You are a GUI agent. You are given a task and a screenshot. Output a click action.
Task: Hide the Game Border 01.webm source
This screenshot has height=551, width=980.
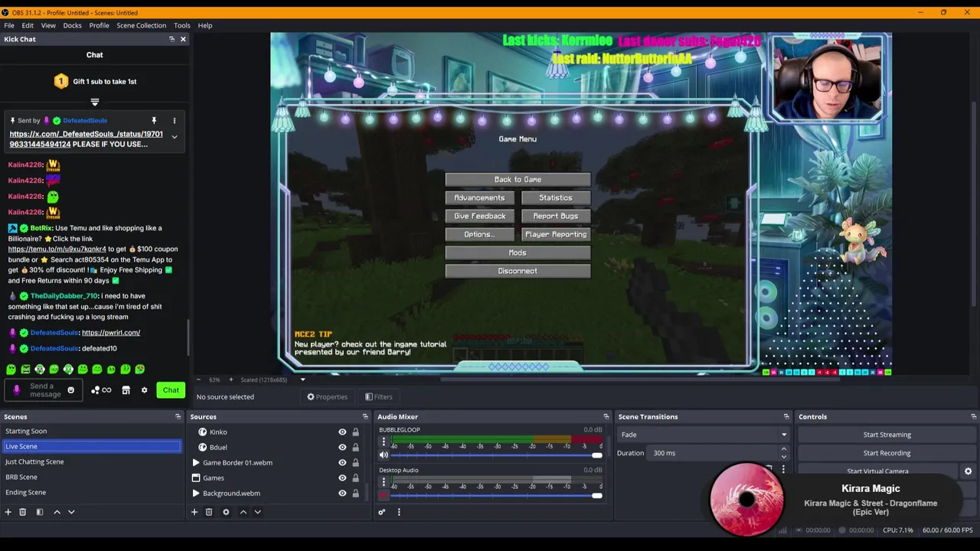(342, 463)
